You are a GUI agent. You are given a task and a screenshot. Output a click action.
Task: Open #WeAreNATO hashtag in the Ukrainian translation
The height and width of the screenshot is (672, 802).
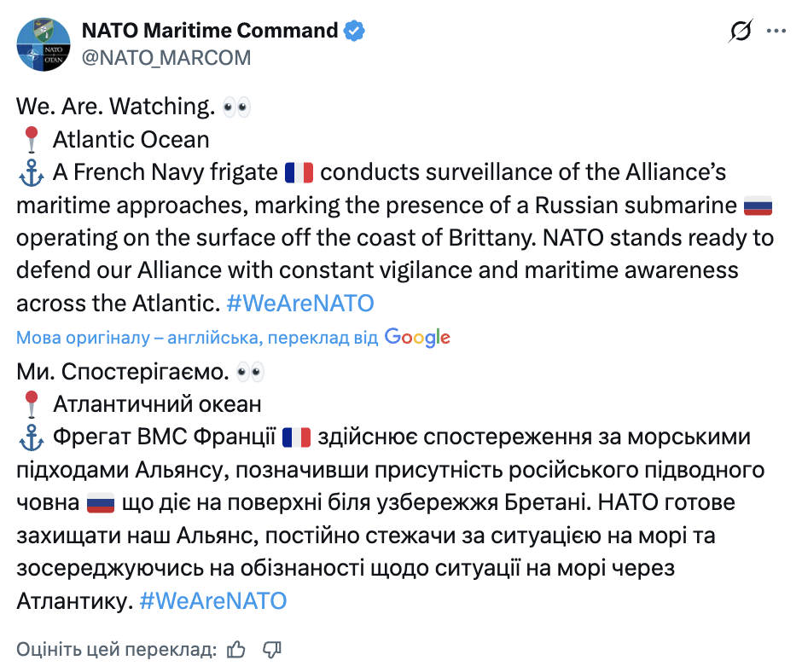(x=212, y=601)
